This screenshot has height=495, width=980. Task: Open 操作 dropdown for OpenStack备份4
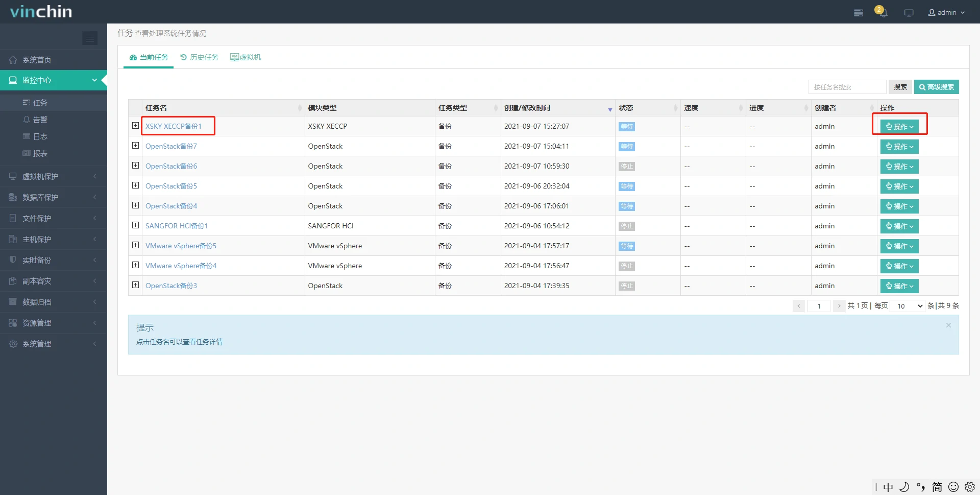click(x=899, y=206)
